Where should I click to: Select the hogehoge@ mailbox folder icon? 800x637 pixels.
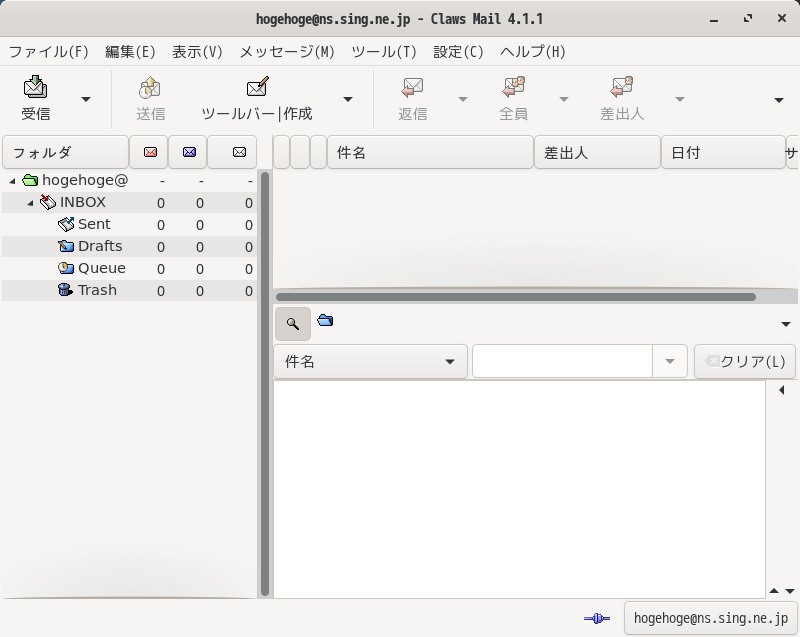30,180
